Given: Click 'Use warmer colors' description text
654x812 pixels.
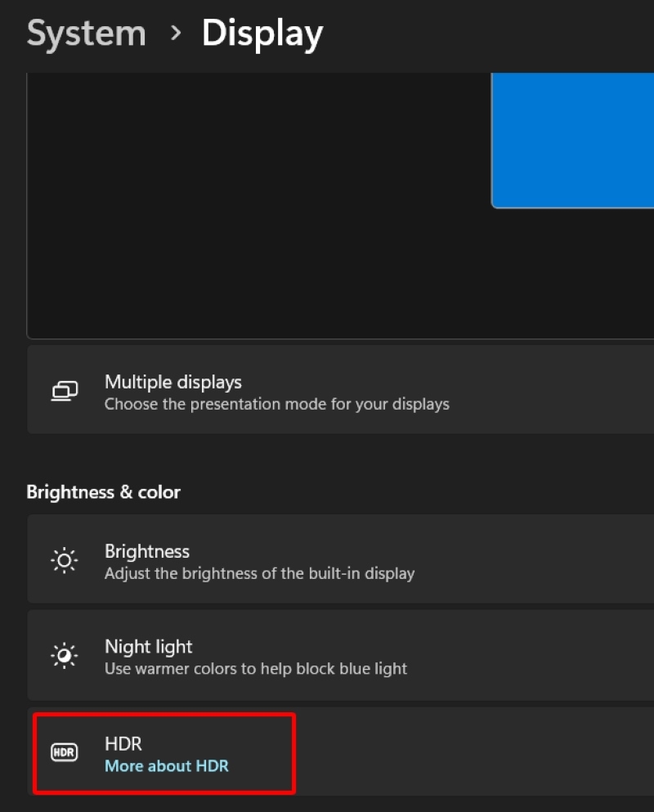Looking at the screenshot, I should coord(256,669).
